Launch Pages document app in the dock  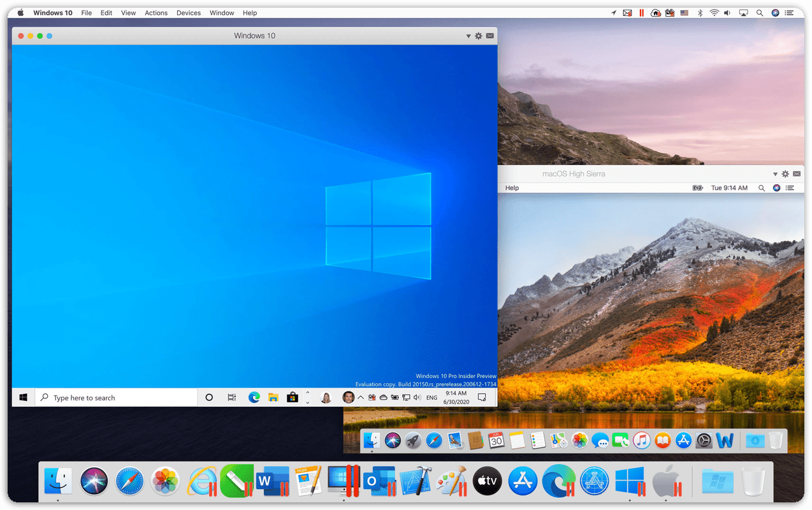click(308, 481)
